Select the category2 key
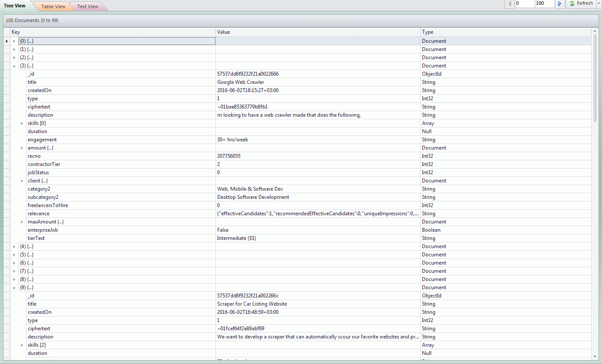602x364 pixels. point(39,189)
